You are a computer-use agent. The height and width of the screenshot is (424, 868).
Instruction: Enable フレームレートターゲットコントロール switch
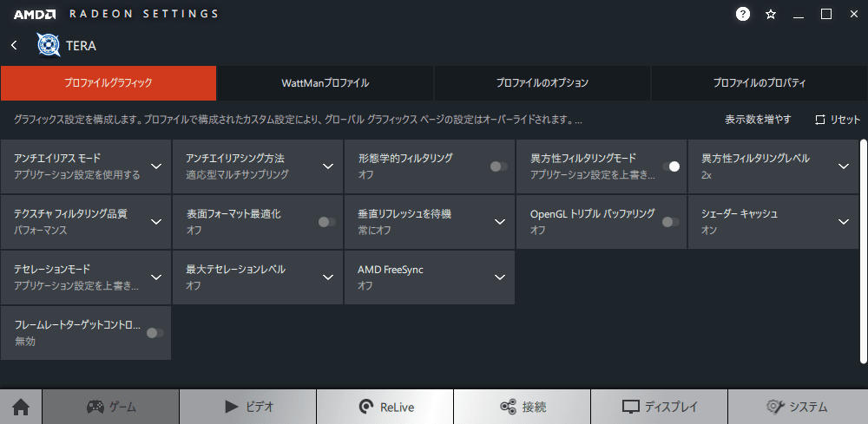155,333
